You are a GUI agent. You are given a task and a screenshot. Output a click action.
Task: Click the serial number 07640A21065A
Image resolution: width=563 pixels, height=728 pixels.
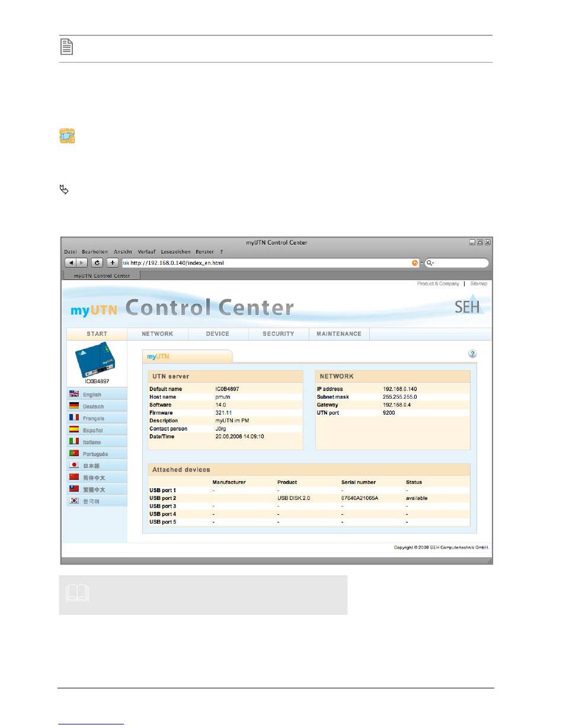click(360, 499)
